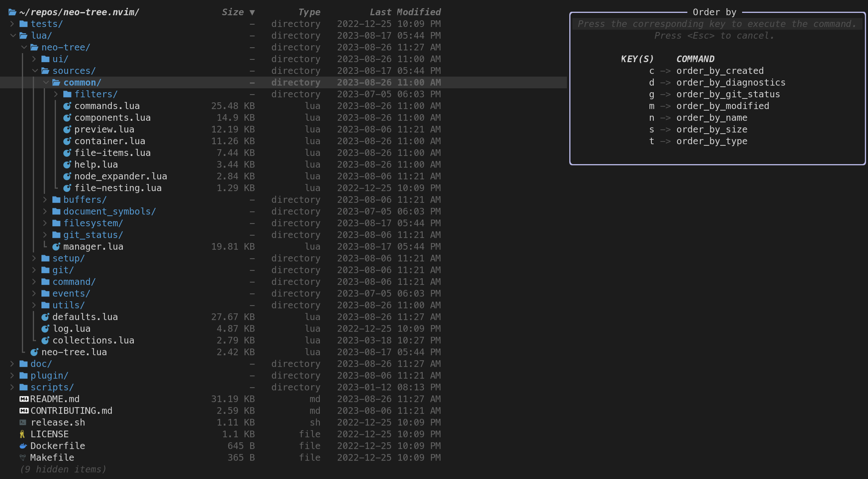
Task: Choose order_by_git_status command
Action: 728,94
